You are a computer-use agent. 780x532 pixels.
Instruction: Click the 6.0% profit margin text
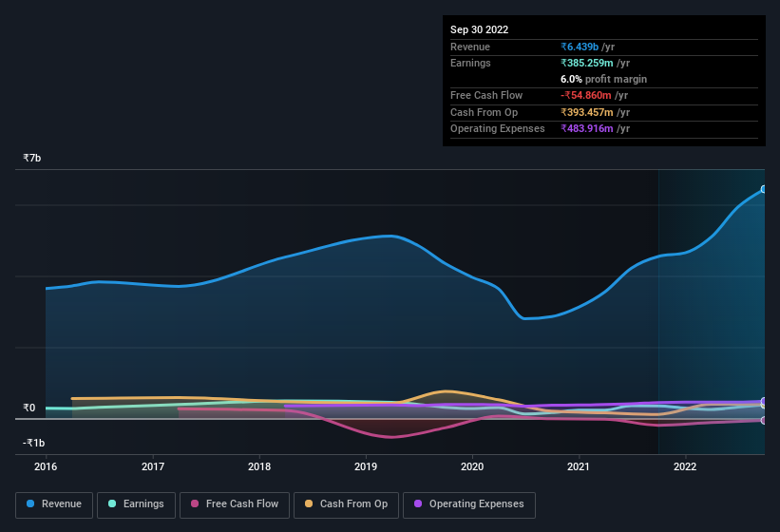(x=603, y=79)
